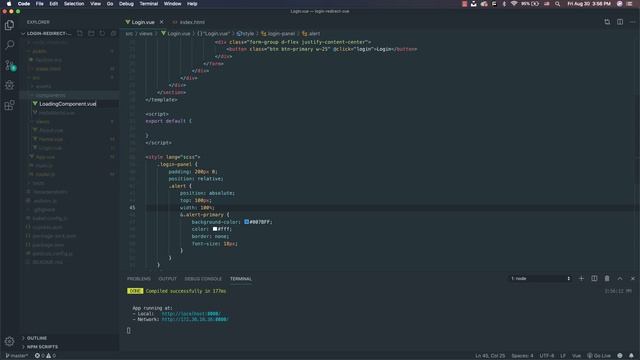This screenshot has width=640, height=360.
Task: Click the #007BFF blue color swatch
Action: tap(247, 222)
